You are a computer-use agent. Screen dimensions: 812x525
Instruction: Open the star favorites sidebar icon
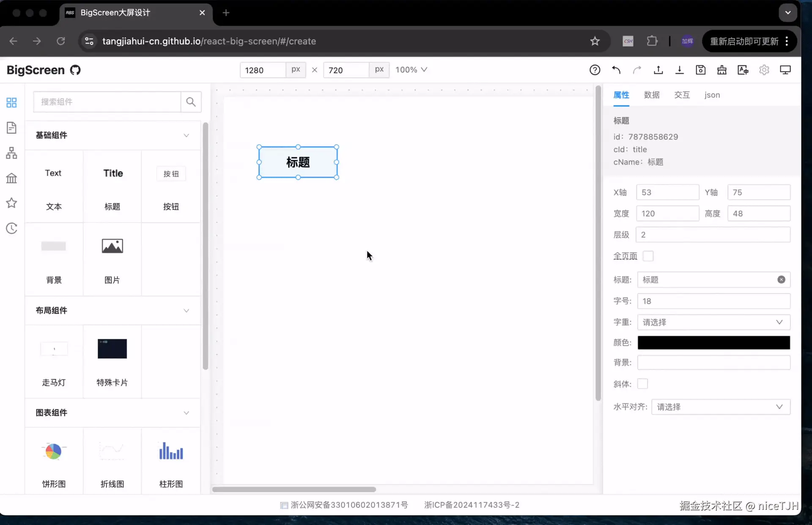(11, 203)
